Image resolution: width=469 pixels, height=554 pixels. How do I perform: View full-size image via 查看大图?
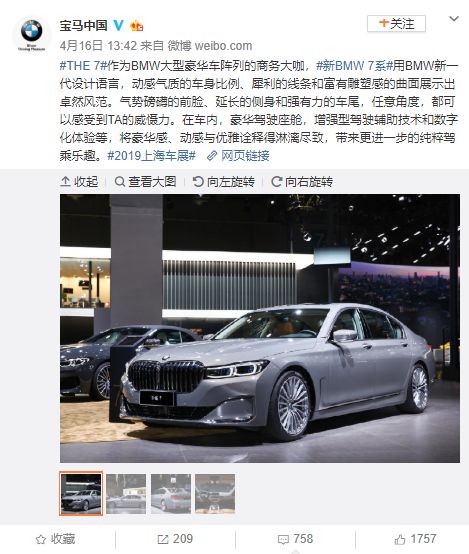145,182
